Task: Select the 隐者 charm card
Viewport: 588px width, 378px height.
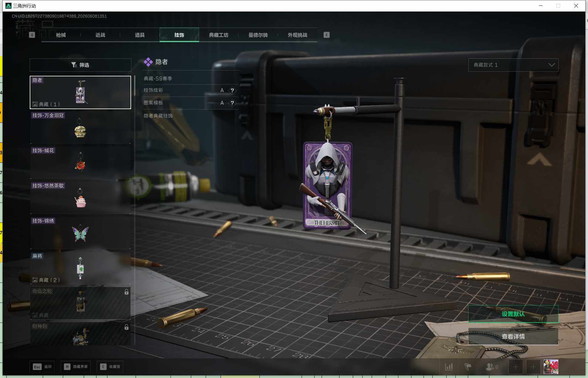Action: click(80, 92)
